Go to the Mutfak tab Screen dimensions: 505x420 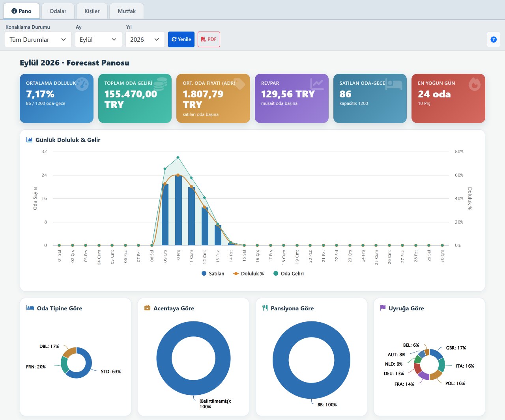click(127, 11)
